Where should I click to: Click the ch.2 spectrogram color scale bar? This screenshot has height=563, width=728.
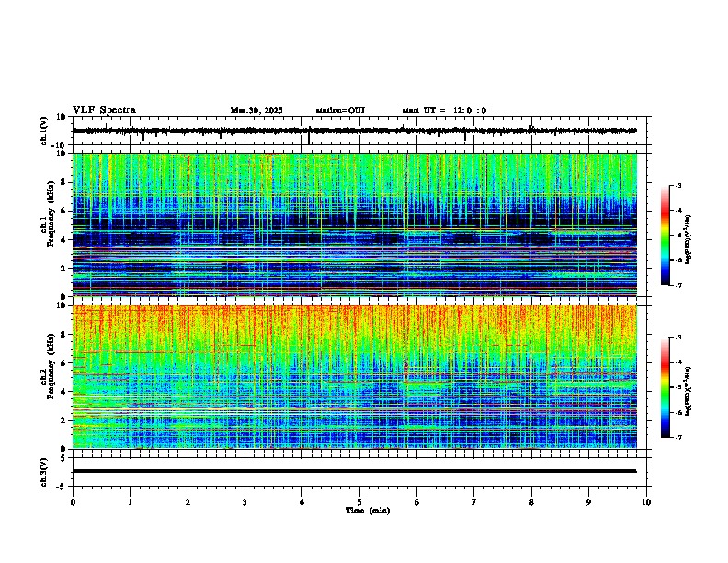[x=665, y=387]
